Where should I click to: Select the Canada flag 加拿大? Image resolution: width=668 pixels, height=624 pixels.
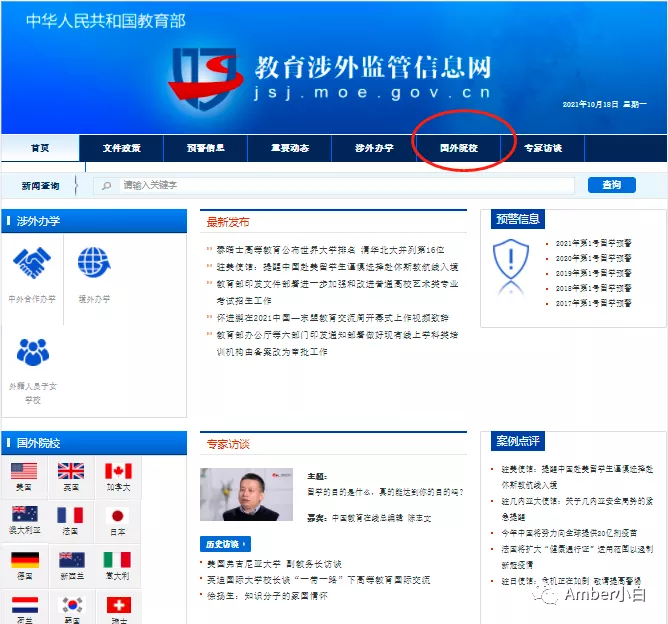[x=118, y=471]
